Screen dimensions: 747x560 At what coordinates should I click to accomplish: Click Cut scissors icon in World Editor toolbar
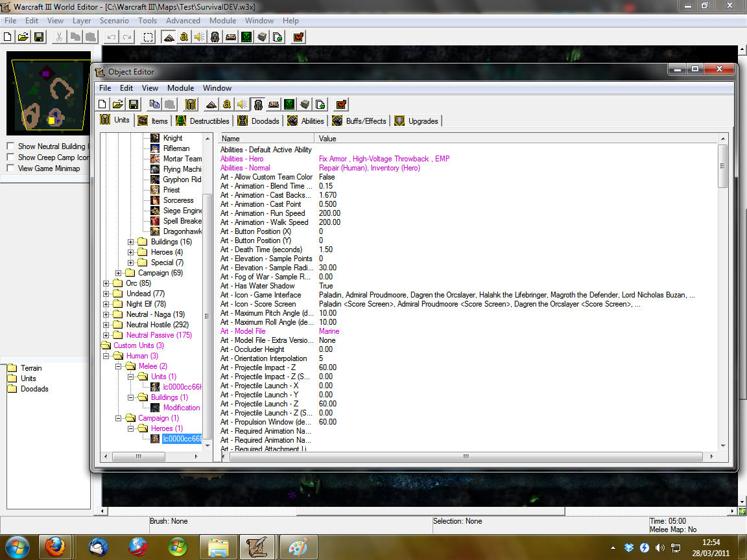pos(59,37)
